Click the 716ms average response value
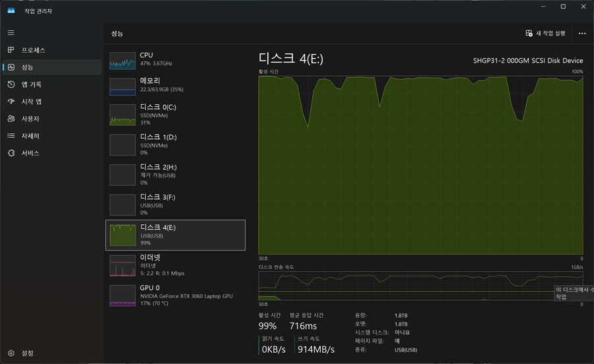This screenshot has width=594, height=364. pyautogui.click(x=303, y=326)
